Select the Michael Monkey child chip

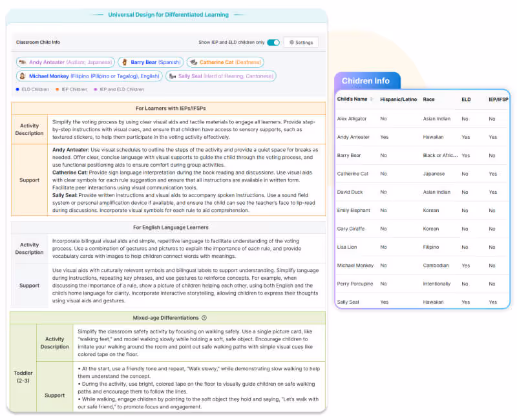coord(89,76)
